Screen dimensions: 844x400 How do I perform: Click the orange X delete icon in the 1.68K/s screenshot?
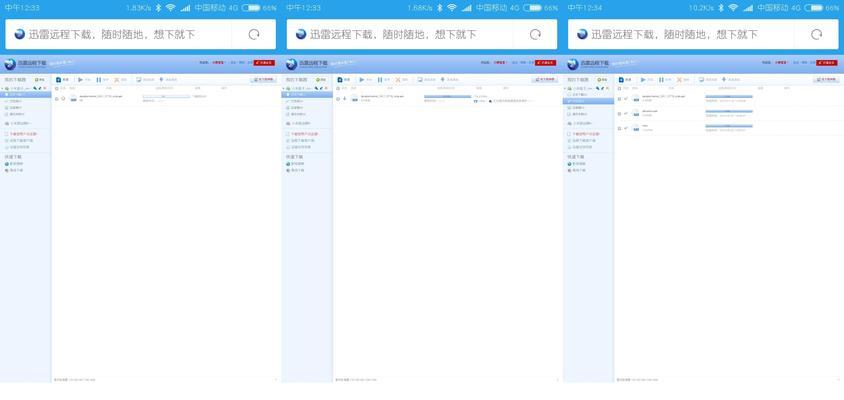tap(398, 80)
